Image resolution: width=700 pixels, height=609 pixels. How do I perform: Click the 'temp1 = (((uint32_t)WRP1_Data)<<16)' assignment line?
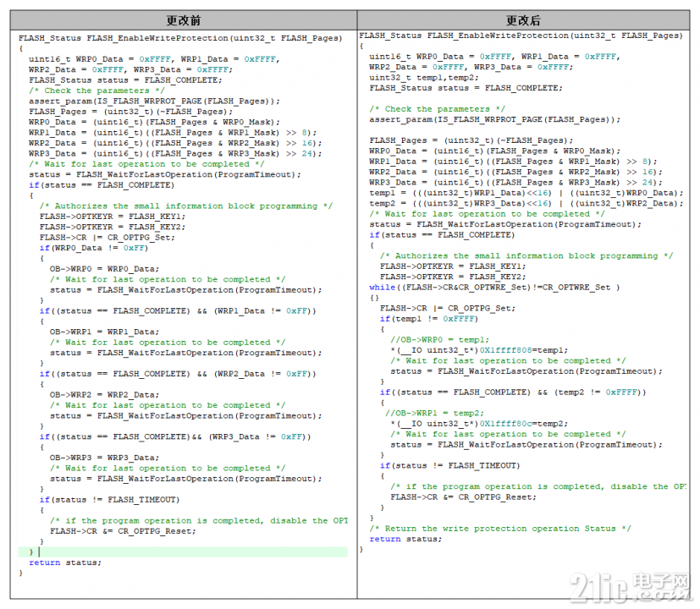coord(526,193)
